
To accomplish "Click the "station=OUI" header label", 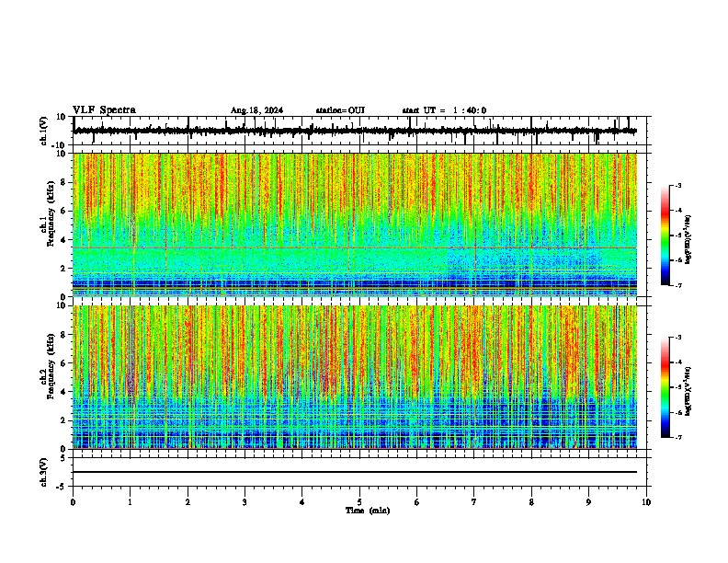I will [340, 110].
